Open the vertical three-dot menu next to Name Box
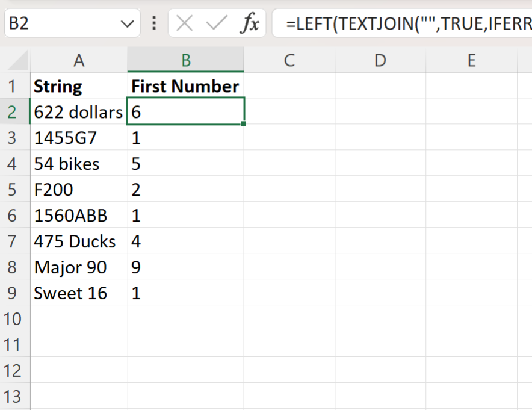The height and width of the screenshot is (410, 532). [x=155, y=23]
